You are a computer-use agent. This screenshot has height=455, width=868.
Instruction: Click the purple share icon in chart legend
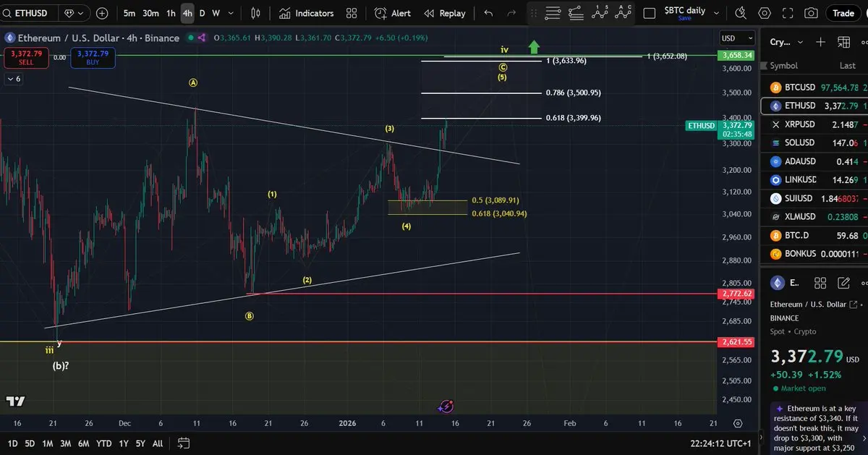tap(202, 38)
